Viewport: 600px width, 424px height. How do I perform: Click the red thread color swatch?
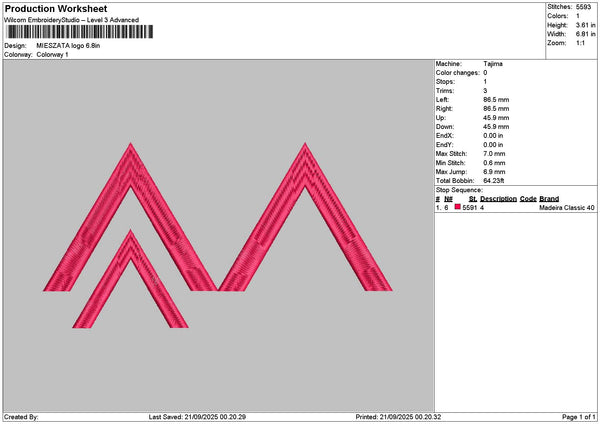pyautogui.click(x=458, y=207)
